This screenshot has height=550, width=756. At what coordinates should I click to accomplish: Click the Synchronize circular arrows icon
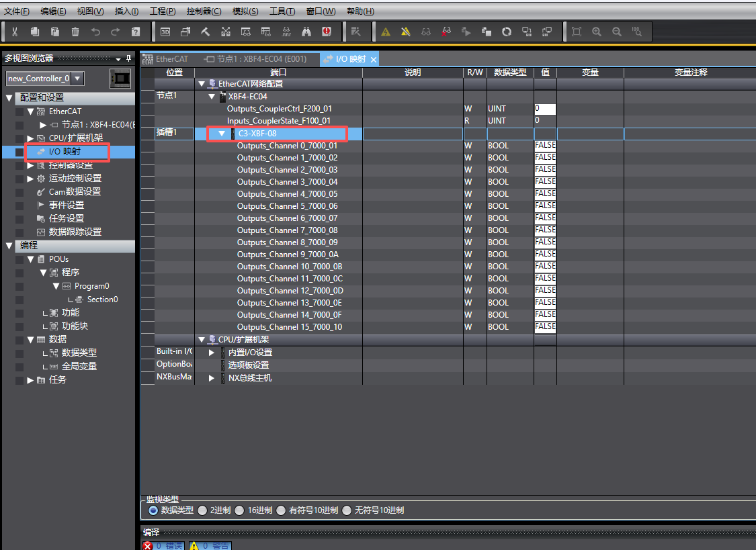(507, 32)
